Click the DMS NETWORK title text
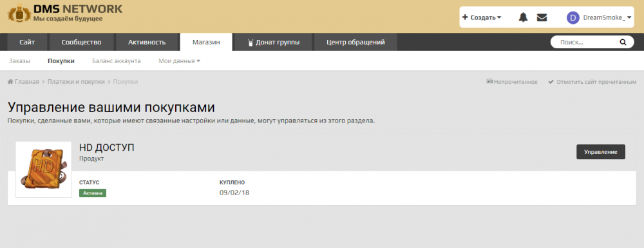 coord(78,8)
